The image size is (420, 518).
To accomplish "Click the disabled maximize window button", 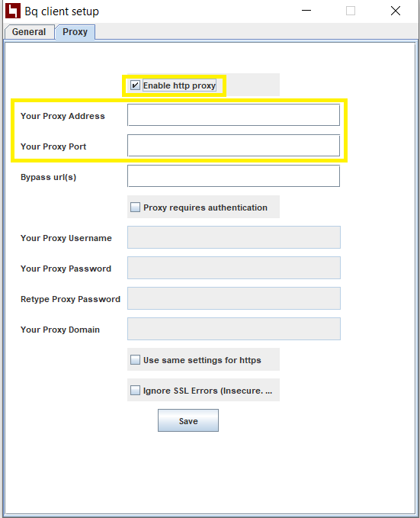I will (x=351, y=11).
